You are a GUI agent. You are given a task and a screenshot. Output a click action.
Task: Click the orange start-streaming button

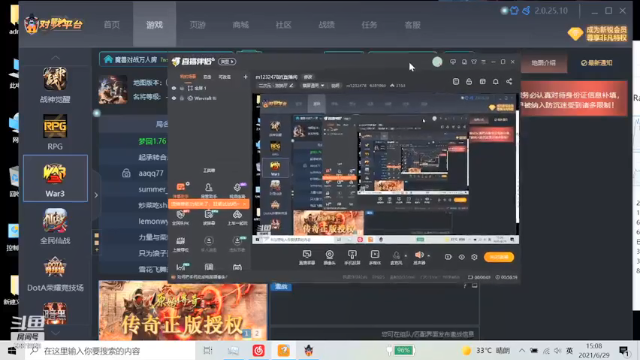(499, 257)
